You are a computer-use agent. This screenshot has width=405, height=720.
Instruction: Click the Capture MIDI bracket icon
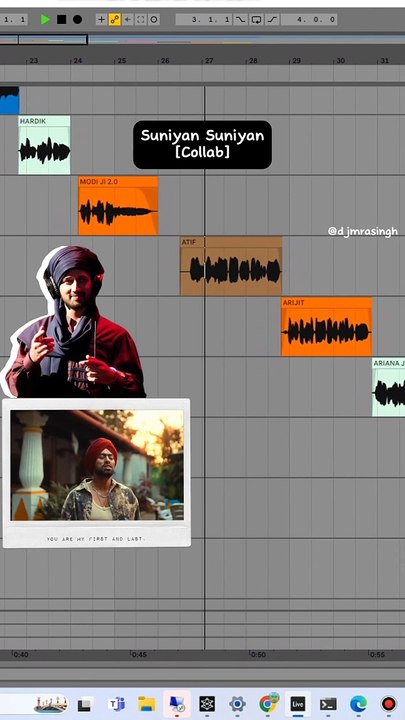tap(141, 19)
